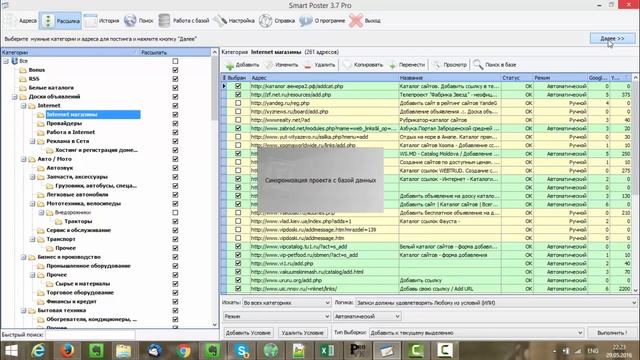This screenshot has height=360, width=640.
Task: Sort by the Название column header
Action: 449,78
